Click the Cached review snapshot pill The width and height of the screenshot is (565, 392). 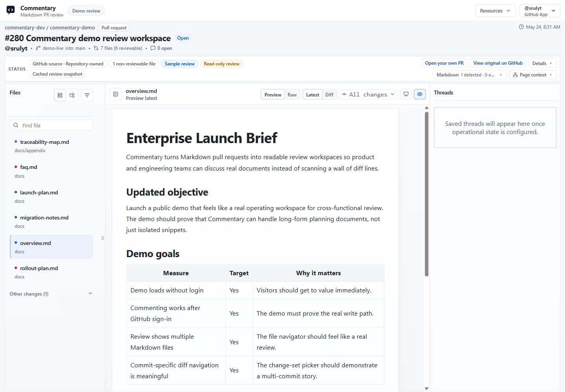(x=57, y=74)
